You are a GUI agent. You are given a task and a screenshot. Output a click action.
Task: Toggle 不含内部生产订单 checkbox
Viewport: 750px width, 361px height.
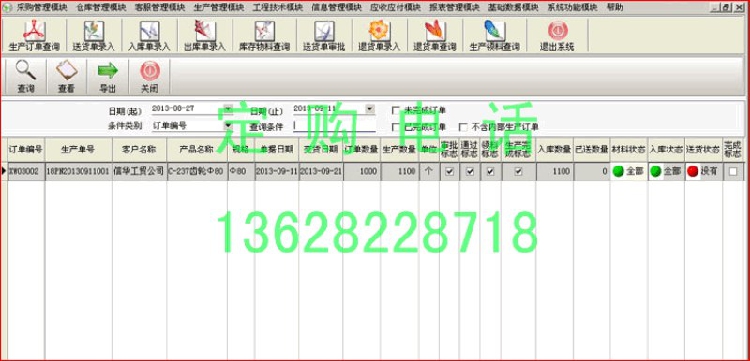click(x=463, y=127)
